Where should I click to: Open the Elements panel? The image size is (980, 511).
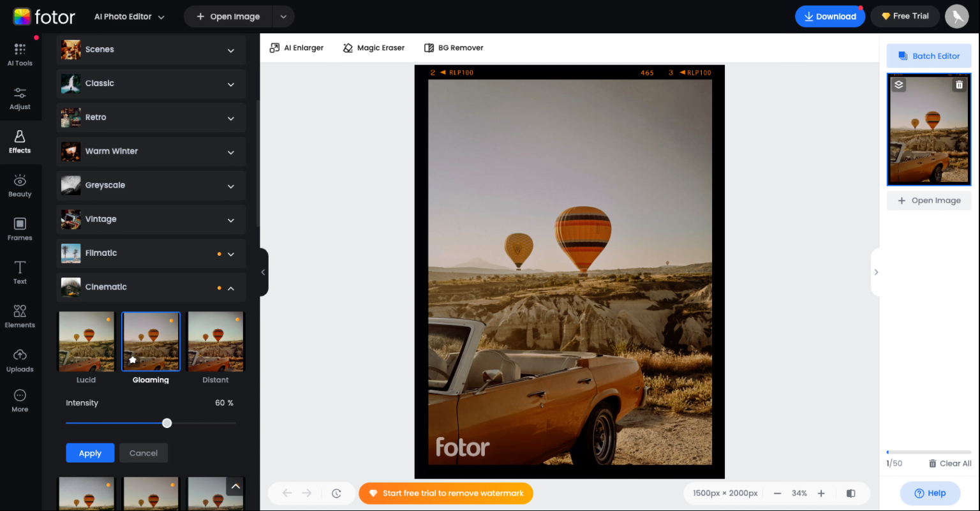(x=20, y=316)
